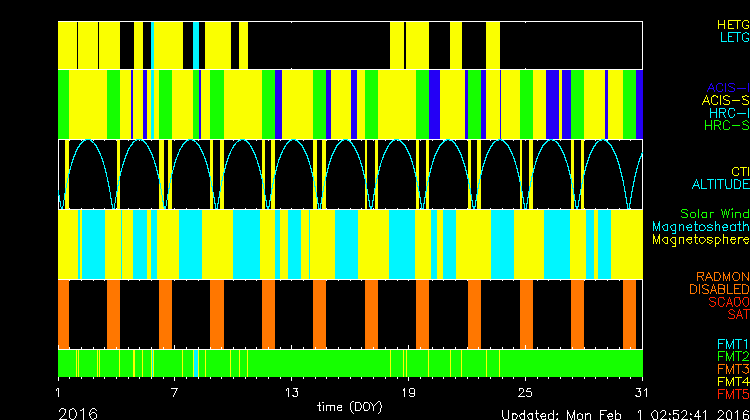Select the DISABLED legend label
Viewport: 750px width, 420px height.
[x=719, y=289]
